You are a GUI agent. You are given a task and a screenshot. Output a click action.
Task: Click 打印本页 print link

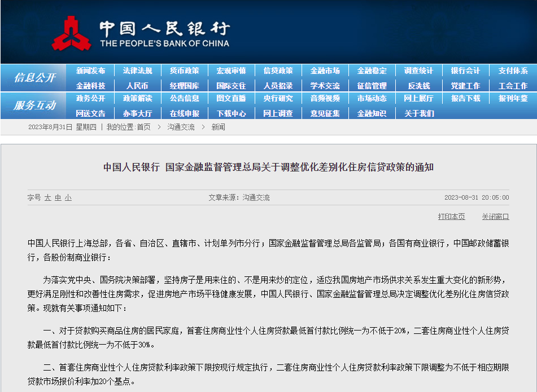pos(451,217)
